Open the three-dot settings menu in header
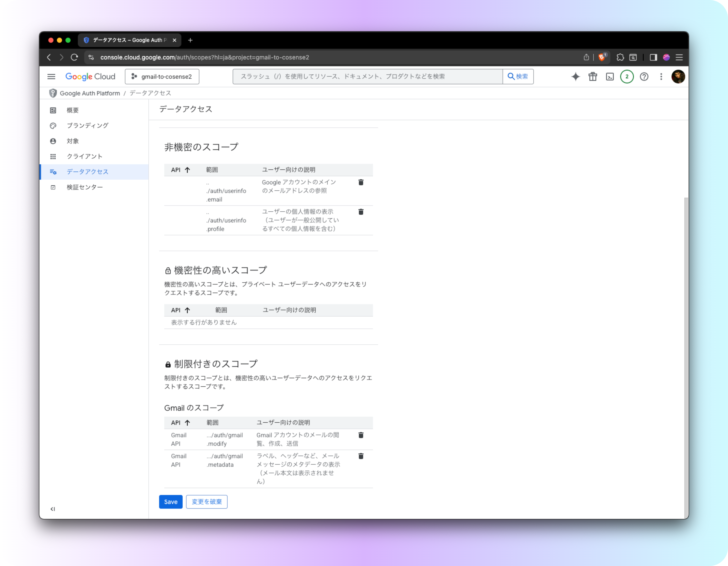The width and height of the screenshot is (728, 566). click(x=661, y=77)
